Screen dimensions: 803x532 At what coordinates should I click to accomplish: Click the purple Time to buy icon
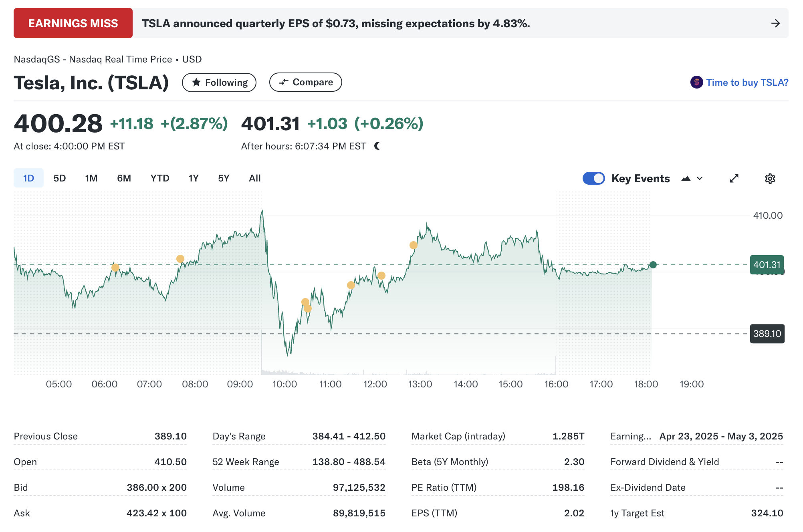[x=696, y=83]
